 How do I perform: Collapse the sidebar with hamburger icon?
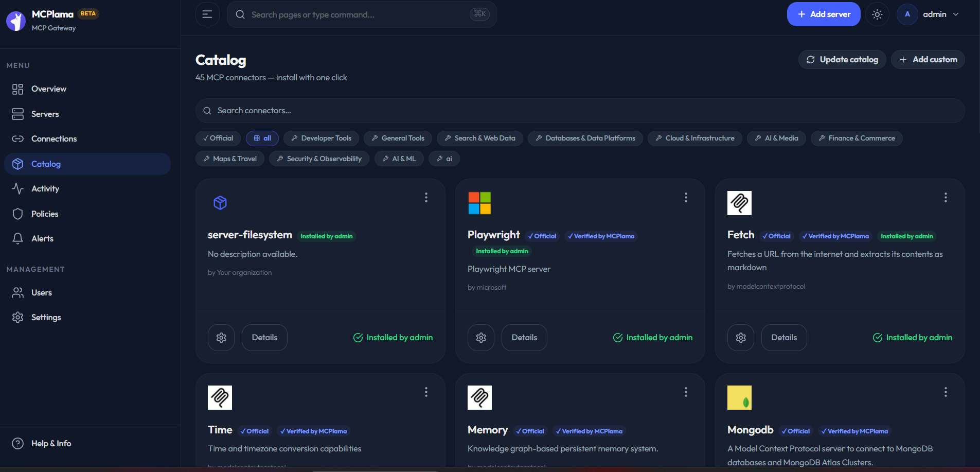click(207, 14)
